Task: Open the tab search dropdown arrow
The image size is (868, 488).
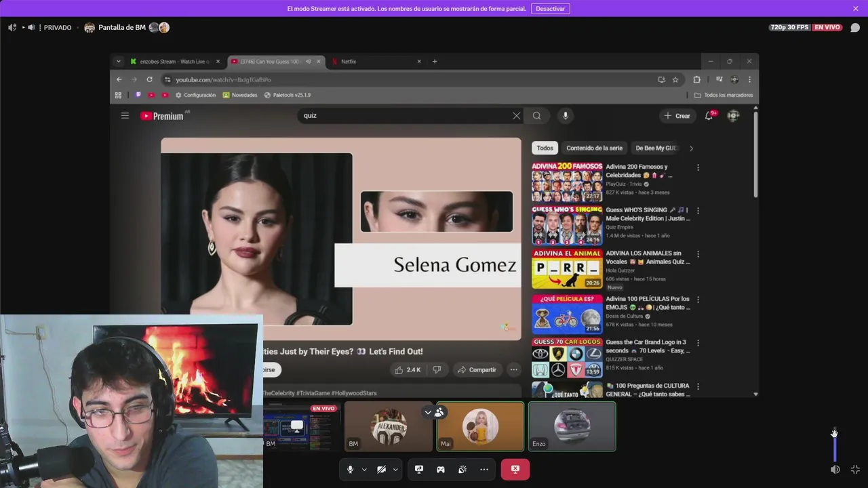Action: pos(119,62)
